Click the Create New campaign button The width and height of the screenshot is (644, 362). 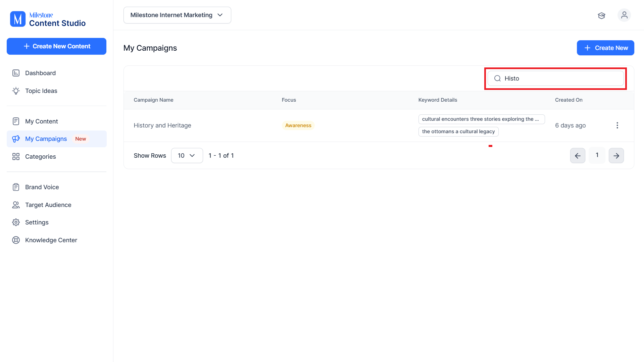click(x=605, y=48)
